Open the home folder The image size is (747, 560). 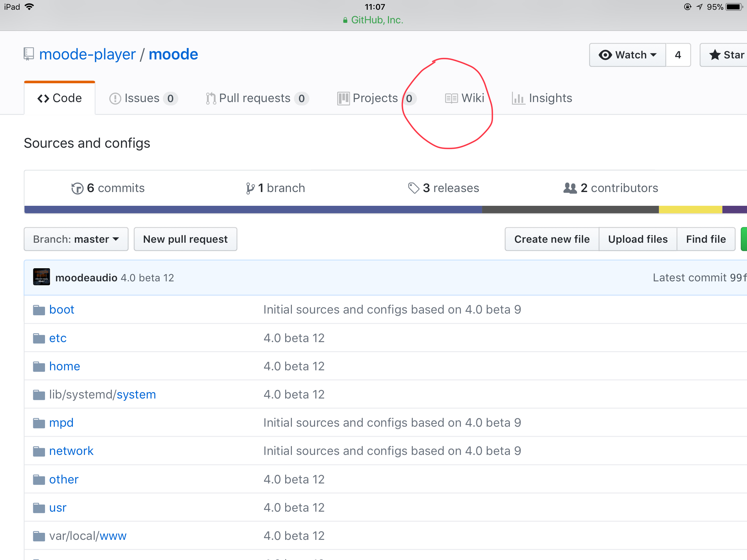tap(64, 367)
